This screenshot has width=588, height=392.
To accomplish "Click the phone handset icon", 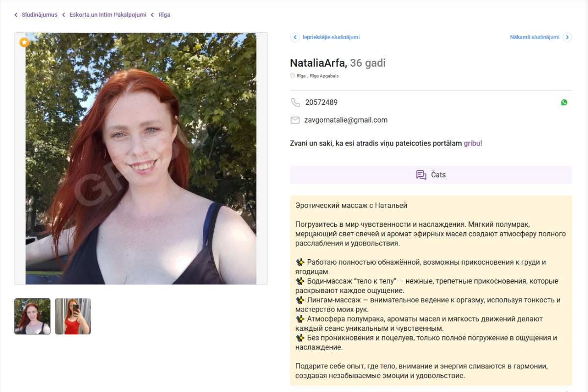I will [x=295, y=102].
